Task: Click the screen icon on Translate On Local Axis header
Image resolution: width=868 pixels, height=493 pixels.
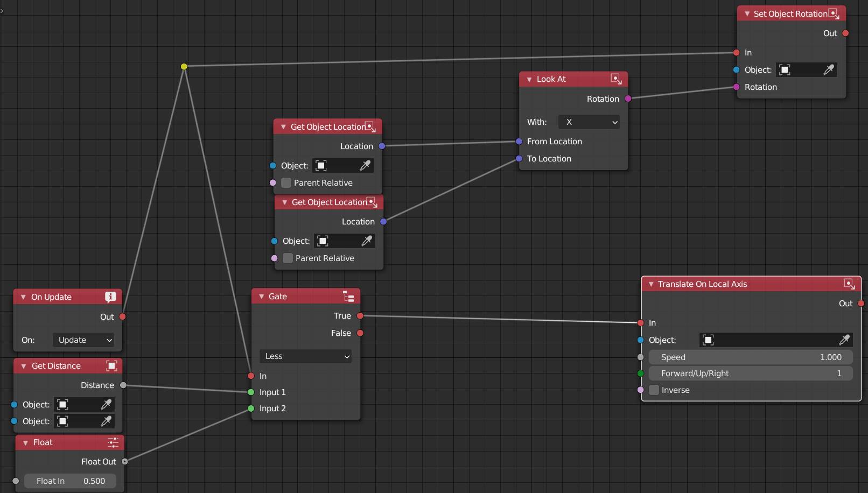Action: (x=849, y=284)
